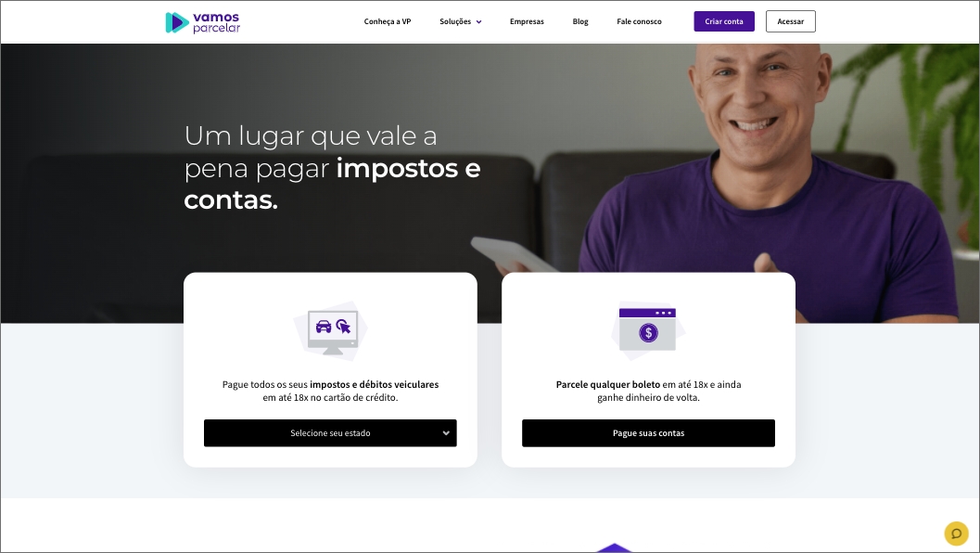Viewport: 980px width, 553px height.
Task: Click the Criar conta button
Action: pos(724,21)
